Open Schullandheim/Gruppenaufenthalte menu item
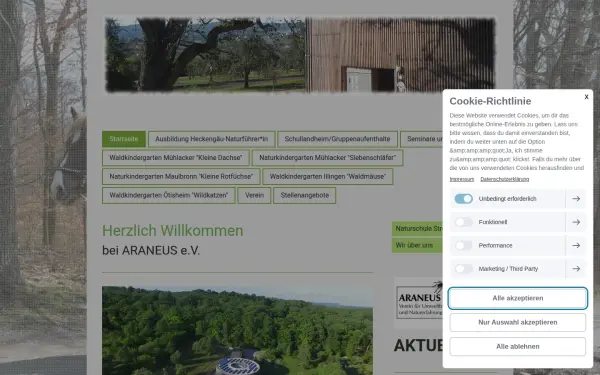600x375 pixels. 338,139
